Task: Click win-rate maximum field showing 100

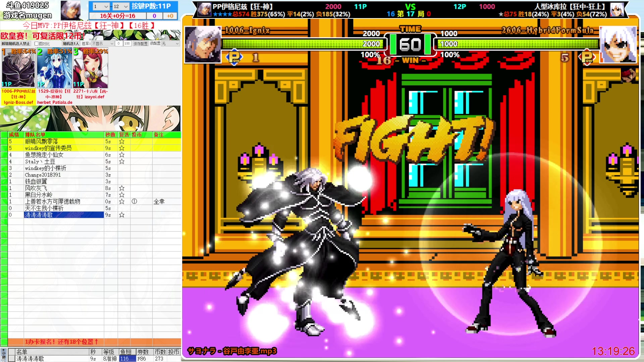Action: tap(127, 44)
